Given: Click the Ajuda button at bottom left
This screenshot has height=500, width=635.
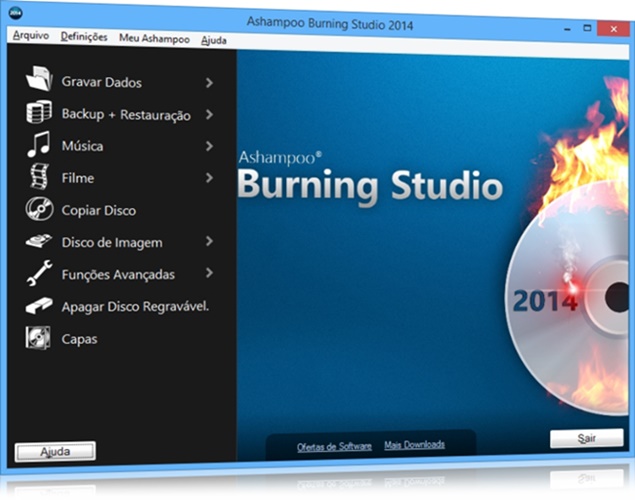Looking at the screenshot, I should pyautogui.click(x=55, y=451).
